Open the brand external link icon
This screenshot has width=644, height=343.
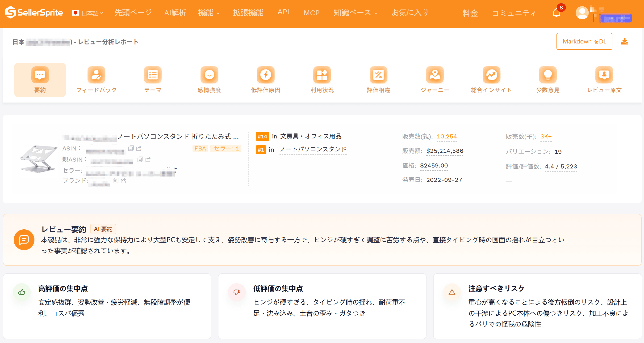click(124, 181)
